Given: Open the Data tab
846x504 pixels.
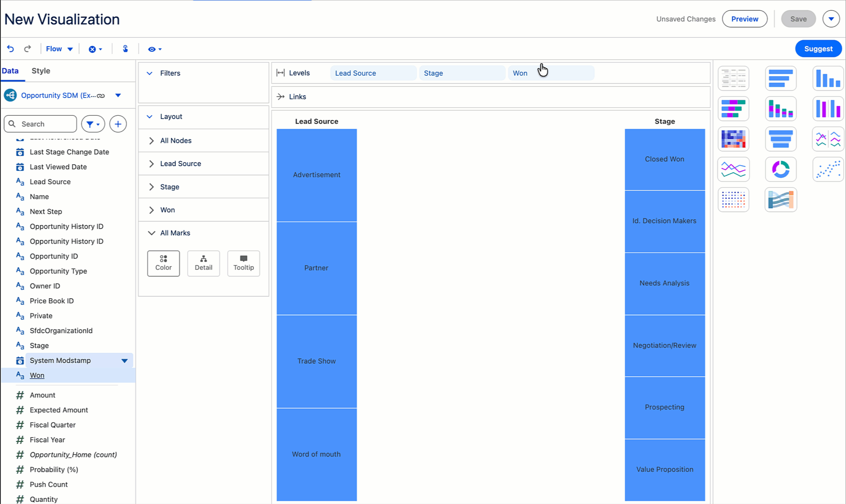Looking at the screenshot, I should coord(10,71).
